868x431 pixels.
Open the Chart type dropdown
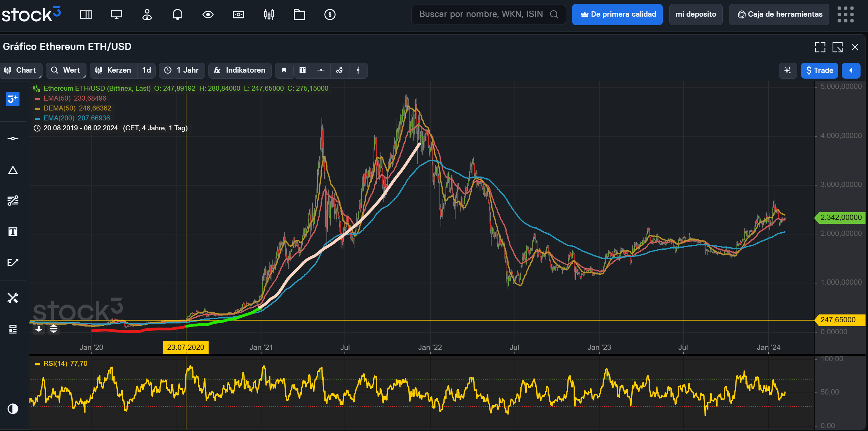(x=21, y=70)
